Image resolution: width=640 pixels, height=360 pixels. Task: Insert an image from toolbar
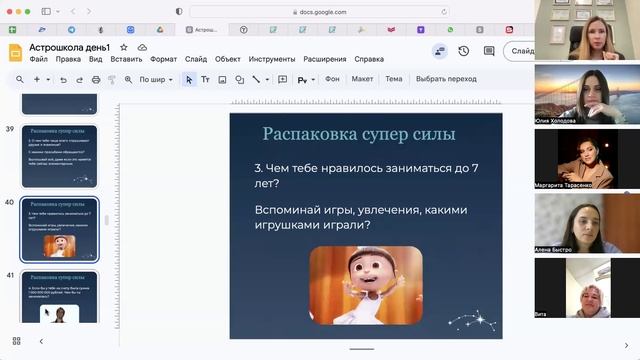click(x=222, y=80)
